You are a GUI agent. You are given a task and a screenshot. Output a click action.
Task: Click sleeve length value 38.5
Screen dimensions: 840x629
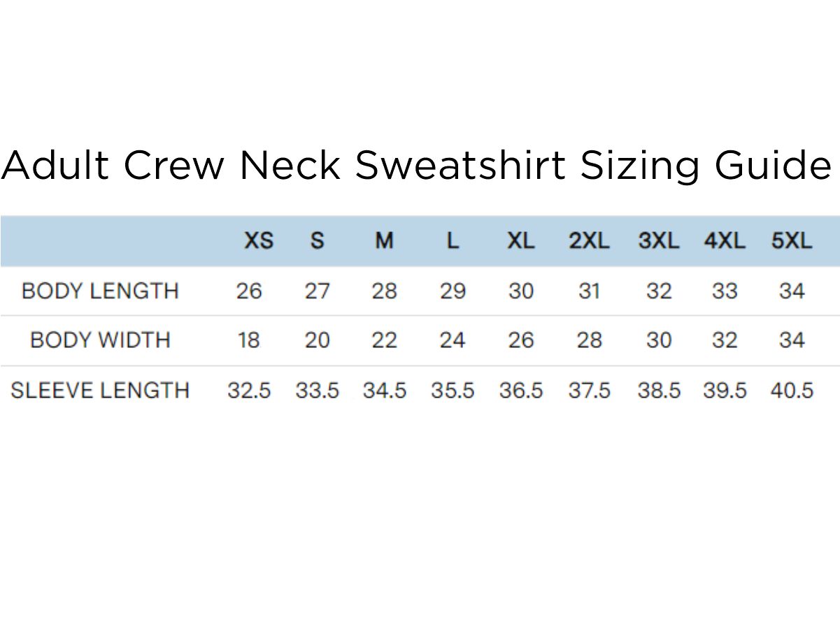(x=659, y=390)
